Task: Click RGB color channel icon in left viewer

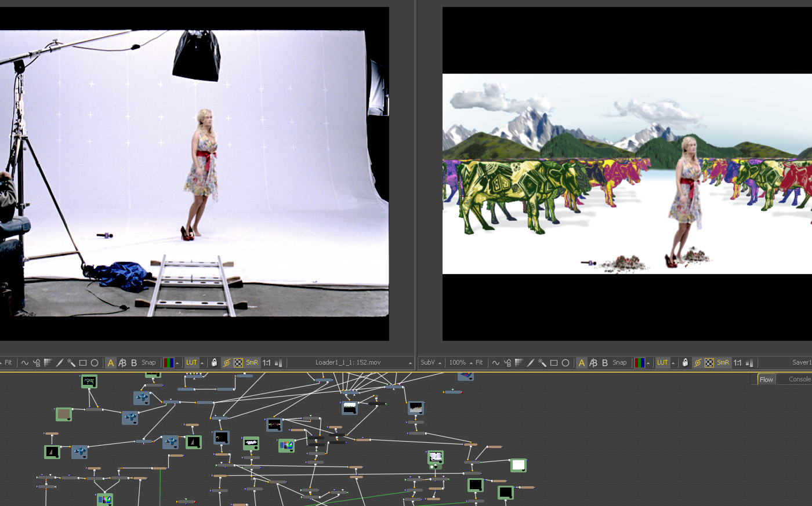Action: point(169,363)
